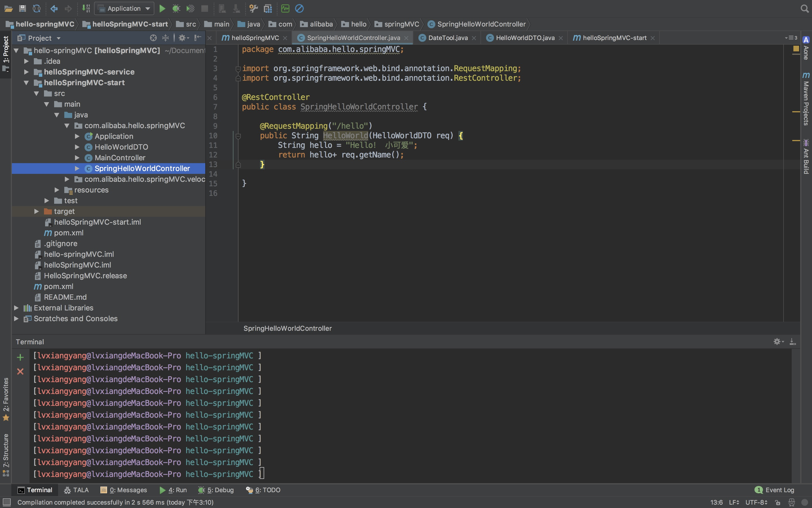
Task: Toggle the 2: Favorites side tab
Action: tap(6, 399)
